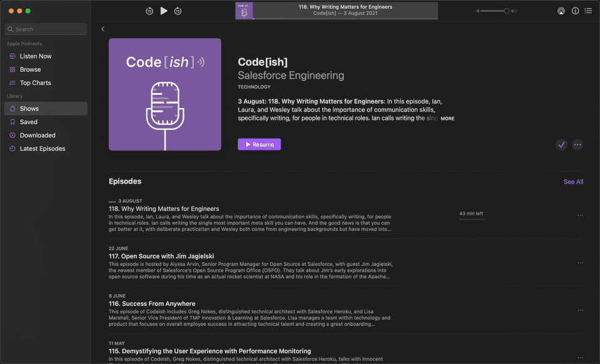600x364 pixels.
Task: Open the AirPlay output picker
Action: point(561,11)
